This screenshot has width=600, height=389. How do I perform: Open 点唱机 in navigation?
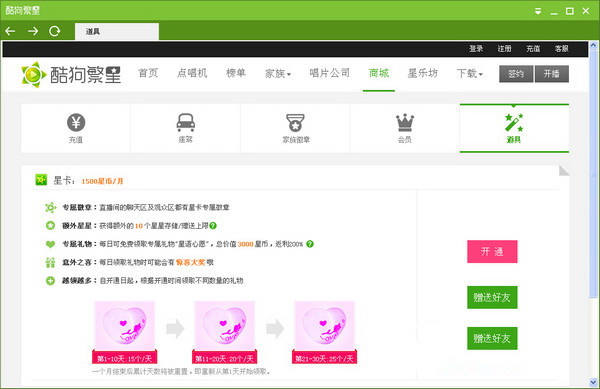click(192, 73)
